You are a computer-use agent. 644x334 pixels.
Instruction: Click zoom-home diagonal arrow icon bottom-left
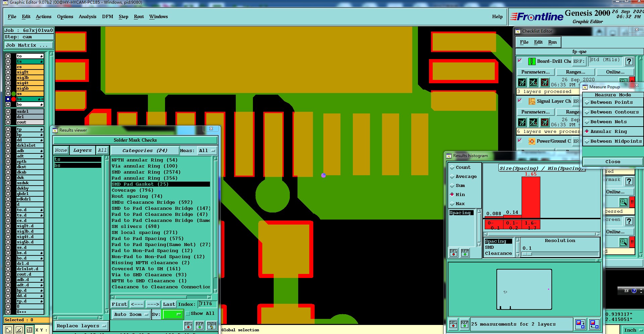(8, 330)
